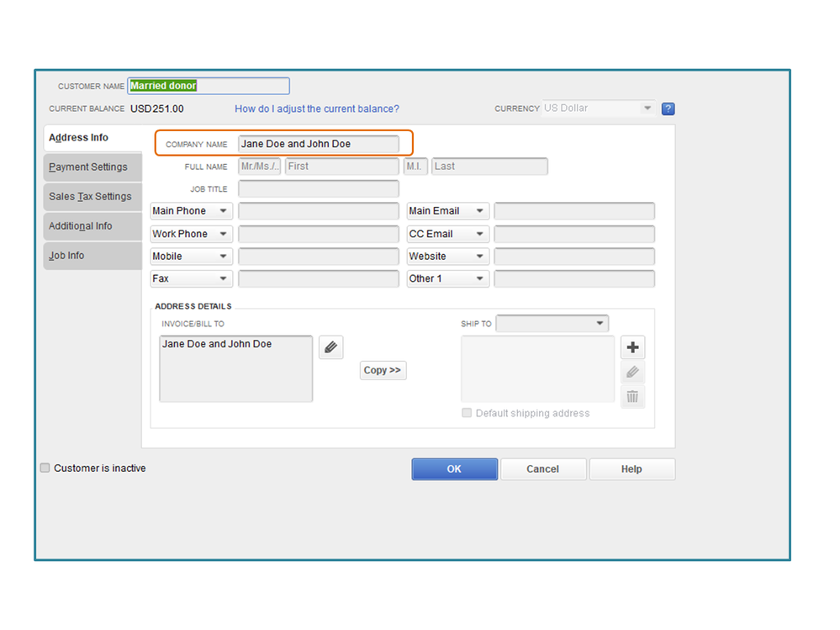Viewport: 840px width, 630px height.
Task: Click the Work Phone number field
Action: pos(318,234)
